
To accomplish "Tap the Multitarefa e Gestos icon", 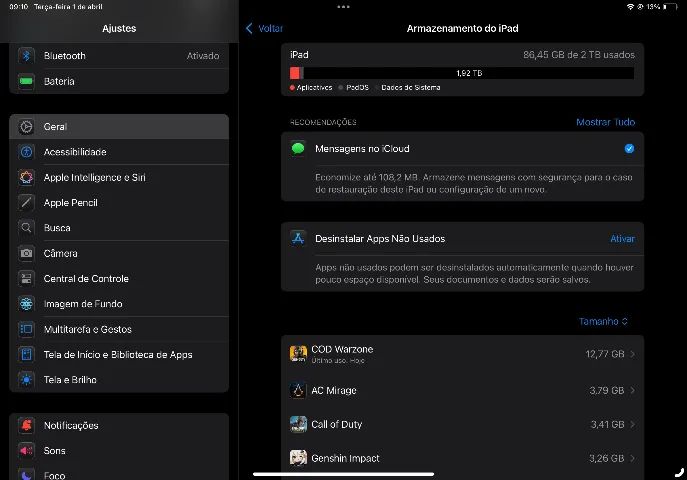I will click(26, 329).
